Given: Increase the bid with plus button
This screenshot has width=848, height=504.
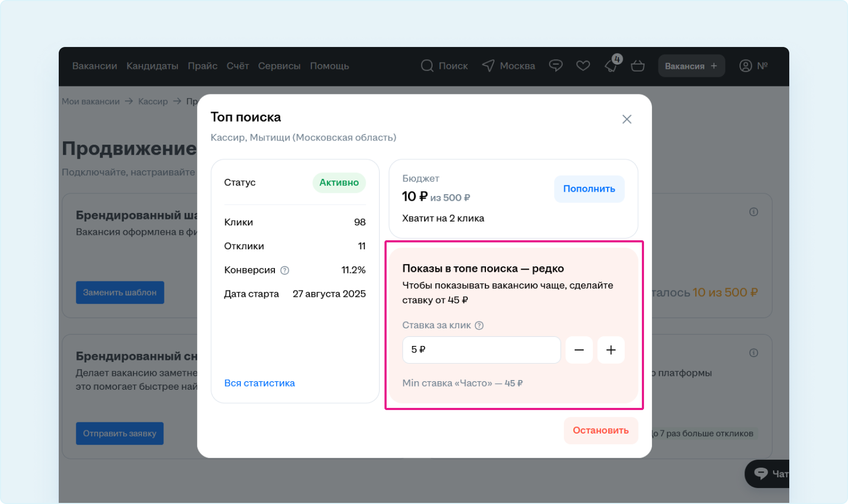Looking at the screenshot, I should tap(611, 350).
